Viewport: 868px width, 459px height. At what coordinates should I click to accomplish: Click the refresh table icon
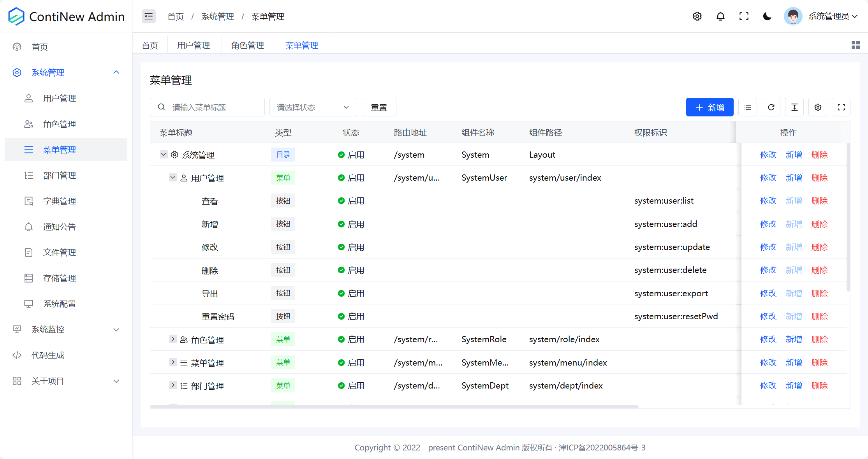771,107
